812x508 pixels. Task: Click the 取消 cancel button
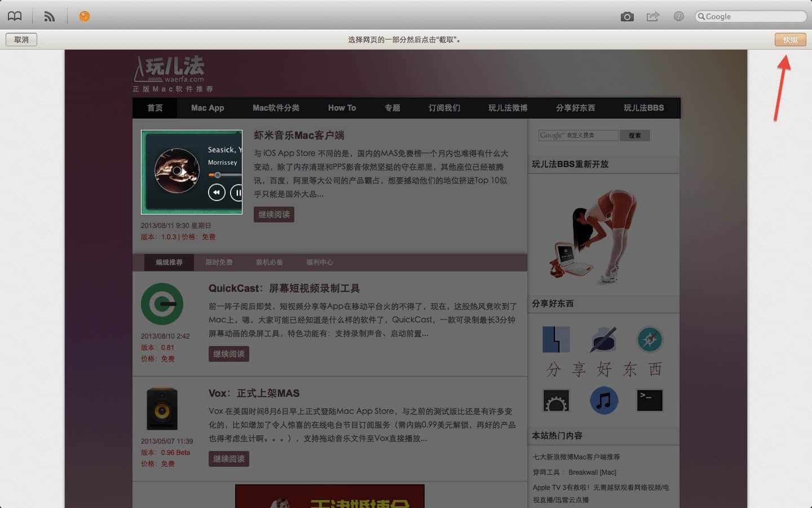pyautogui.click(x=21, y=40)
